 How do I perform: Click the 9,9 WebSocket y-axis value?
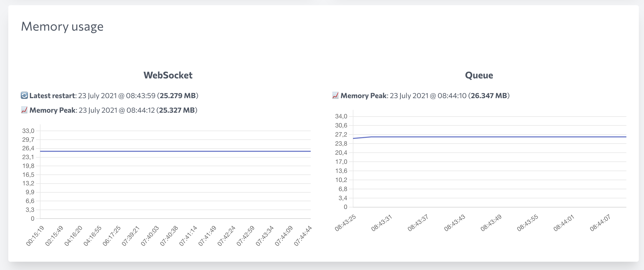pyautogui.click(x=30, y=192)
